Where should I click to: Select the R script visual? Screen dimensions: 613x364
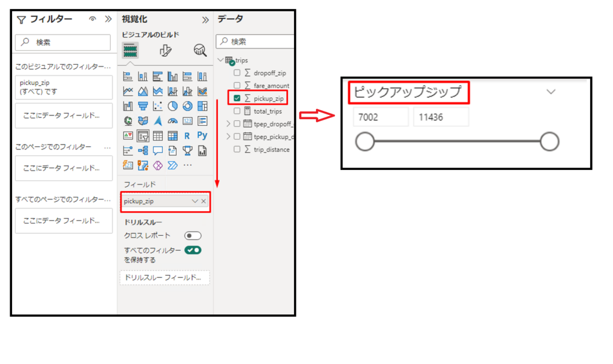pyautogui.click(x=187, y=136)
